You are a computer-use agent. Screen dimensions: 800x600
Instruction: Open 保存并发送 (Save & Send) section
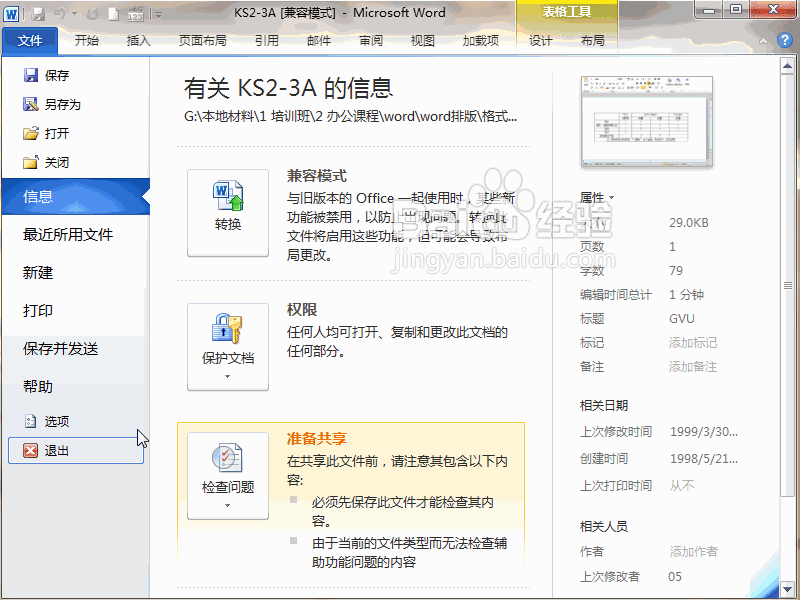tap(60, 348)
